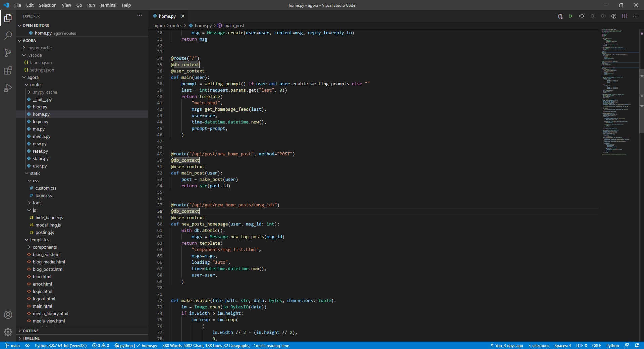Click the editor vertical scrollbar
This screenshot has width=644, height=349.
(x=641, y=101)
